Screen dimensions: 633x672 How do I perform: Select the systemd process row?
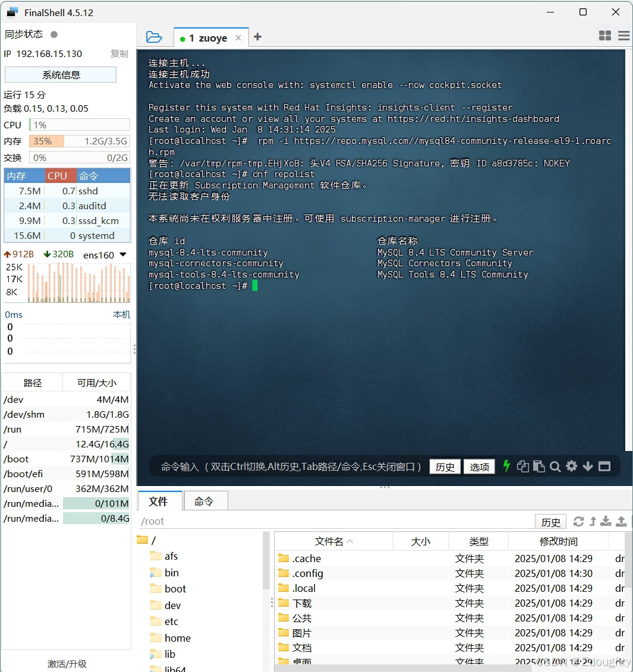tap(67, 235)
